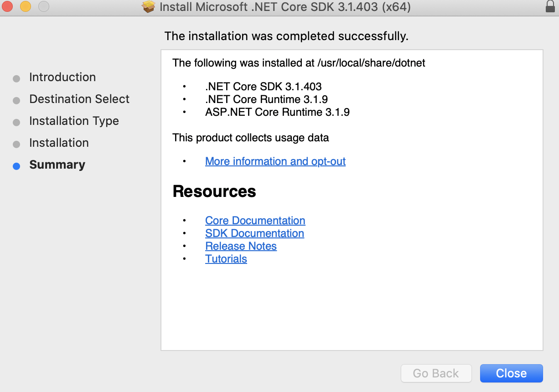Open the Tutorials link
Screen dimensions: 559x392
click(x=226, y=259)
